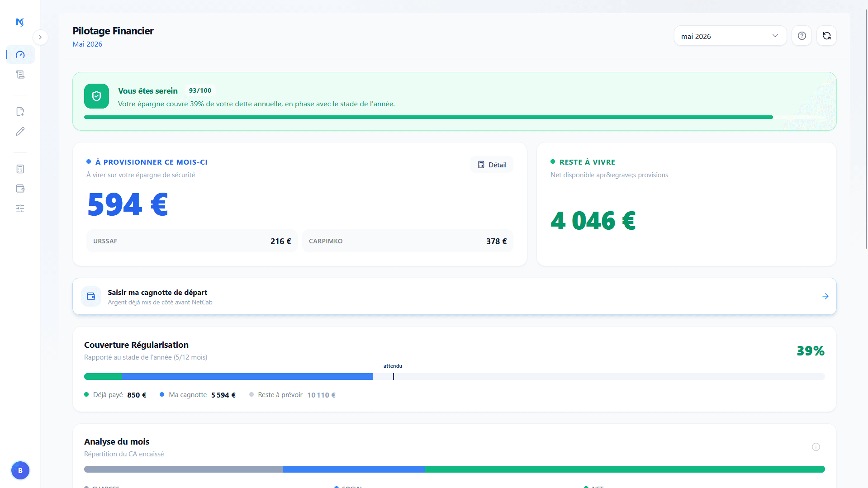Open the wallet icon in sidebar
The width and height of the screenshot is (868, 488).
point(20,189)
